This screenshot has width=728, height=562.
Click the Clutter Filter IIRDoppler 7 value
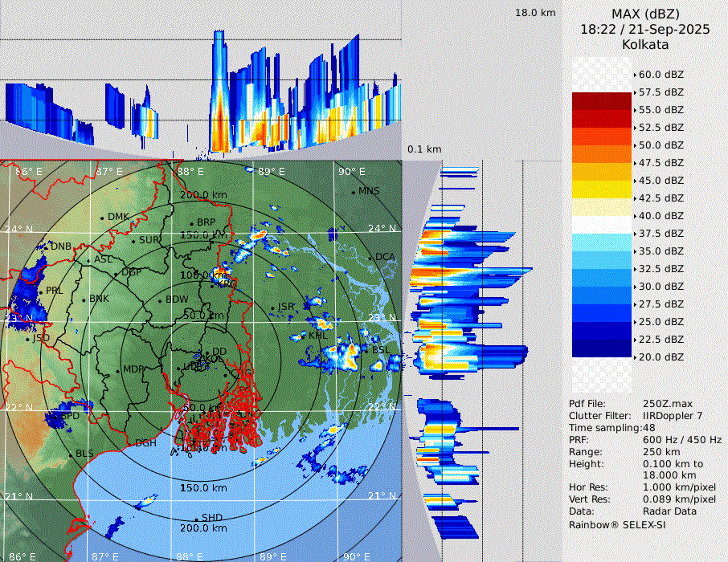click(673, 416)
